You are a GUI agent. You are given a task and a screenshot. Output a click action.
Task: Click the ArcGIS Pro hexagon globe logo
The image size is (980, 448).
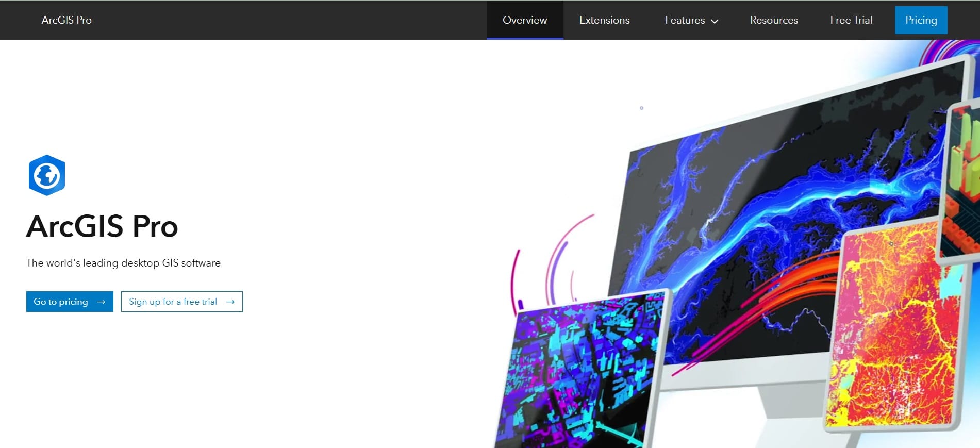click(47, 175)
